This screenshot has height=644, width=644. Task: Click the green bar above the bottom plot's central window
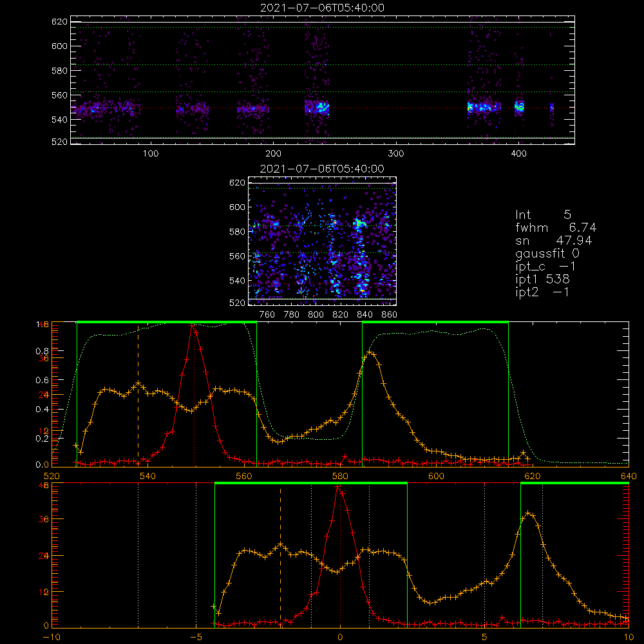coord(311,483)
